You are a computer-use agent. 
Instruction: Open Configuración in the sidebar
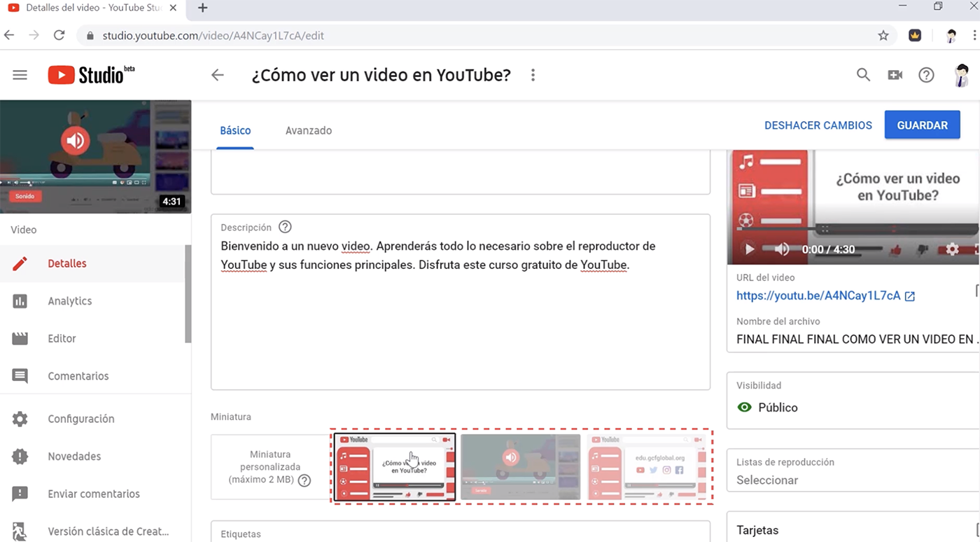point(92,419)
